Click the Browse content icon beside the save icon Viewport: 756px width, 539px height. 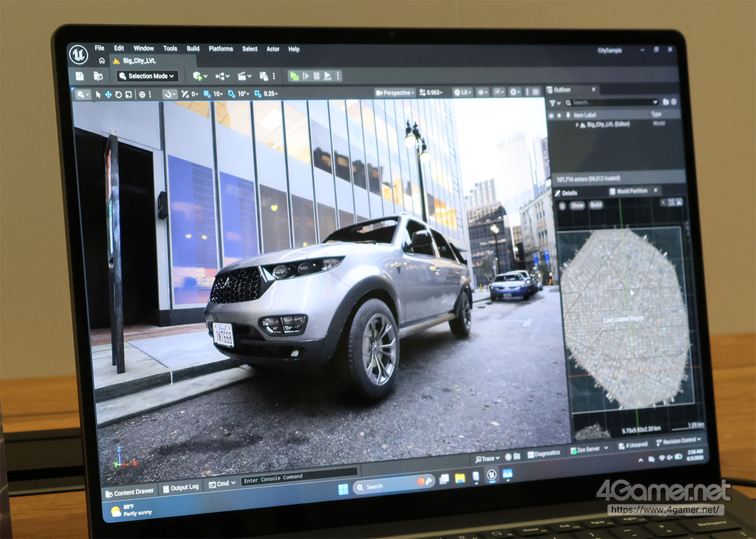click(98, 76)
